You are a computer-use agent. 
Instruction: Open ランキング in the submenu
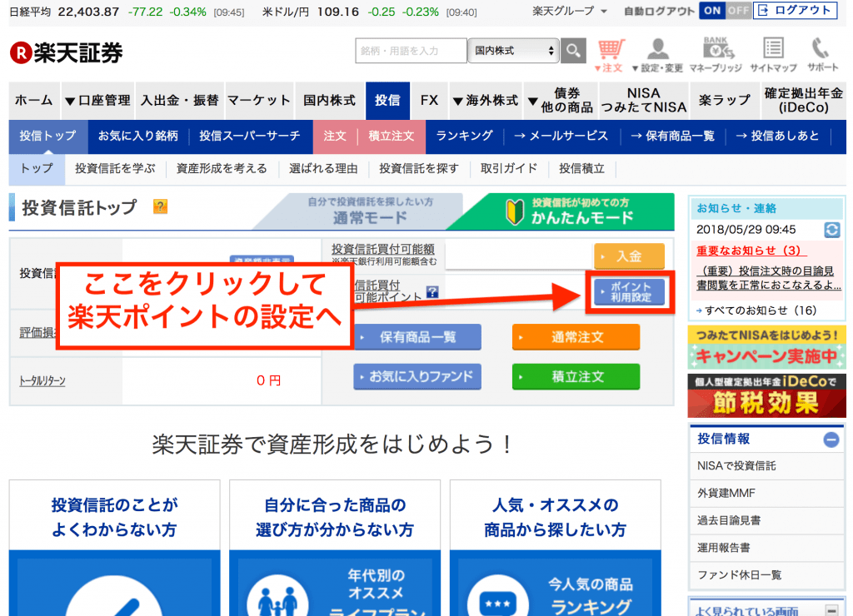[464, 136]
